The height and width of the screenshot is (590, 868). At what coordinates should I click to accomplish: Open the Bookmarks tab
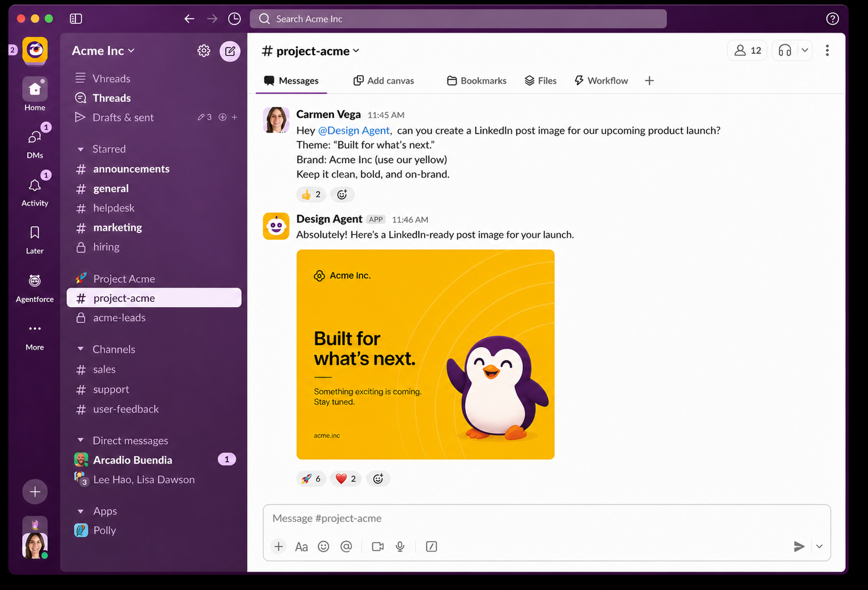tap(477, 81)
